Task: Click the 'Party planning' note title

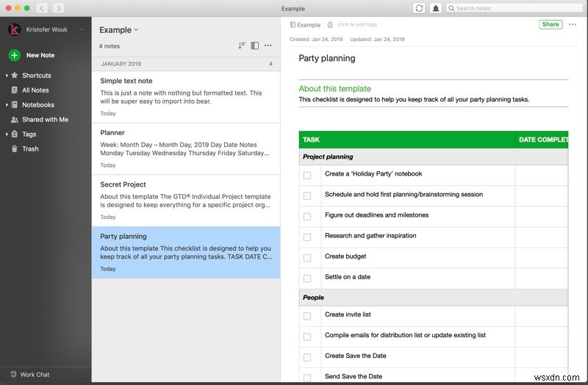Action: point(326,58)
